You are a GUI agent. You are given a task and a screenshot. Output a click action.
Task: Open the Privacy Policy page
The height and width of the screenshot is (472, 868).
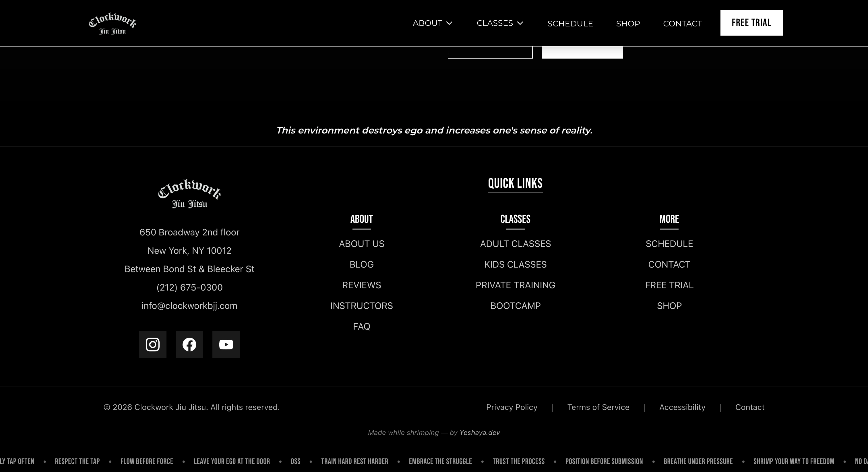[x=511, y=407]
